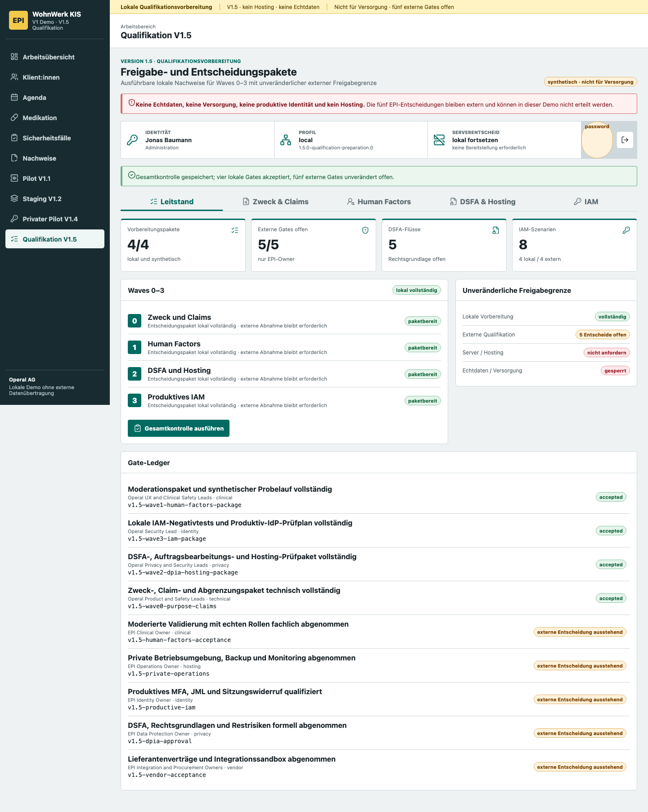
Task: Click the network icon beside Profil
Action: (x=286, y=140)
